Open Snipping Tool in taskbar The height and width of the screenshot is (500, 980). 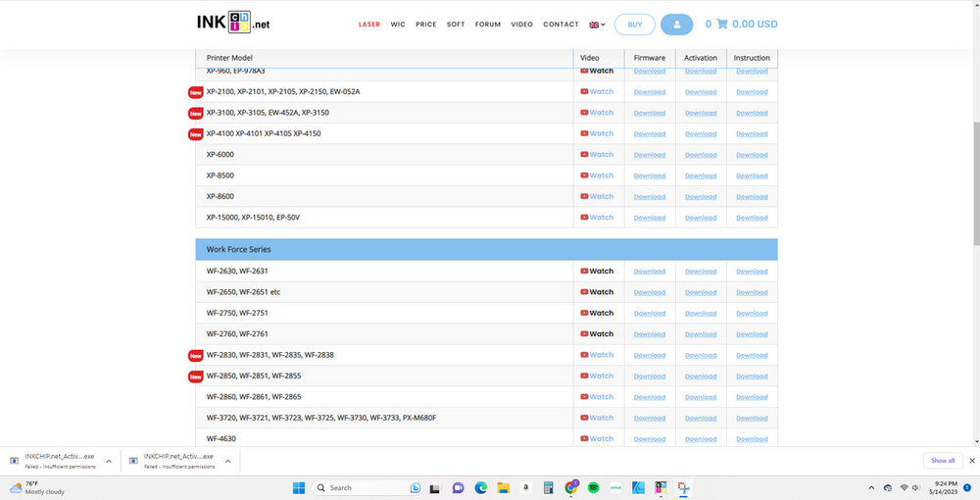[684, 487]
